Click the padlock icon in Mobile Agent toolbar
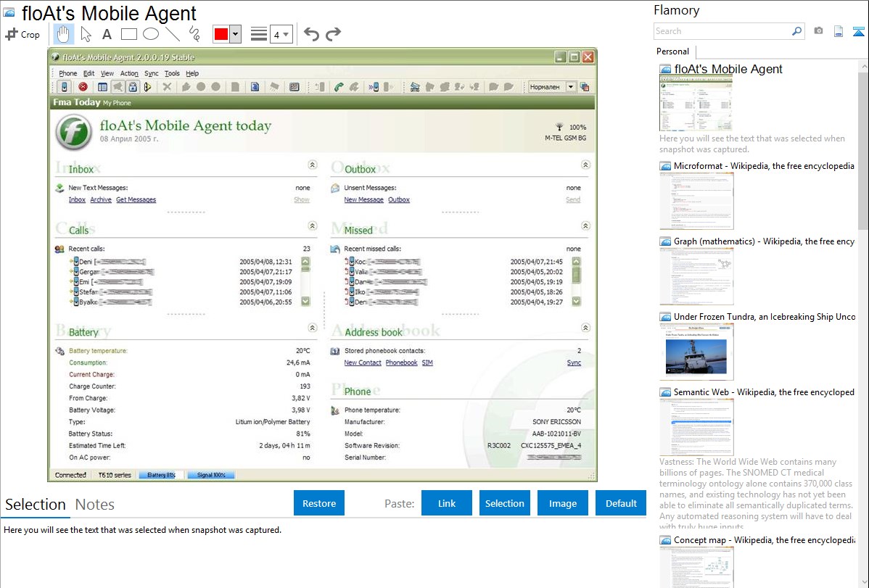Viewport: 869px width, 588px height. (x=133, y=87)
